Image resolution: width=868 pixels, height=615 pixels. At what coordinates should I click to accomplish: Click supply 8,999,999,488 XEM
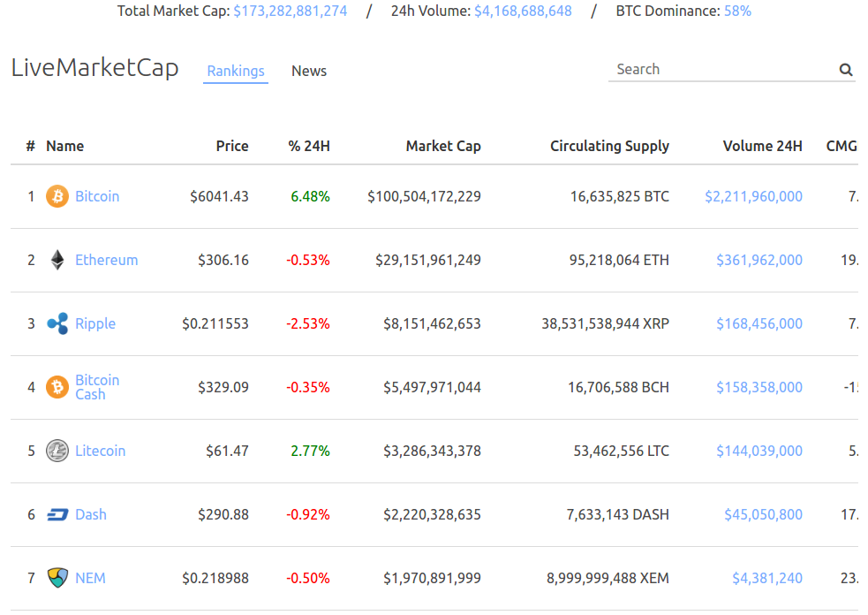click(608, 578)
